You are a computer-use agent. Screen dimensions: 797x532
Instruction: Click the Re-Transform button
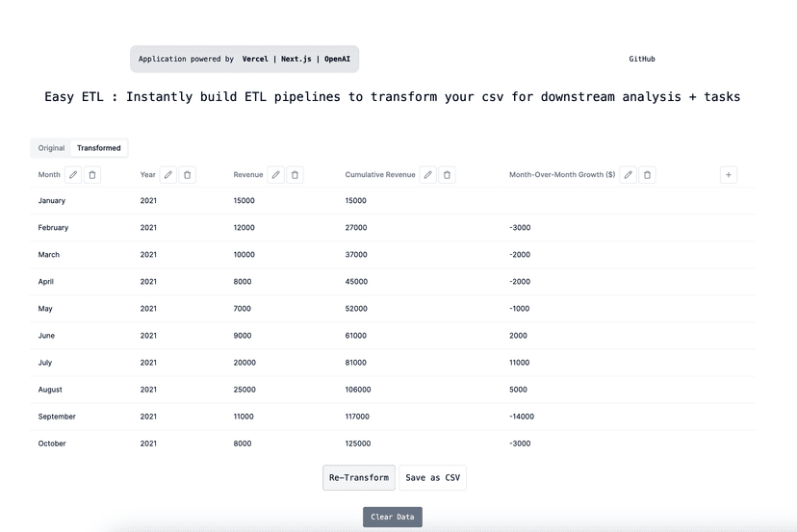tap(359, 477)
